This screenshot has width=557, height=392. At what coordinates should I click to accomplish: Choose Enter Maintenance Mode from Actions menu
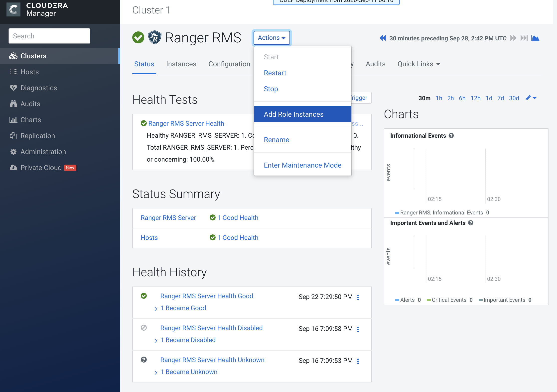[x=302, y=165]
